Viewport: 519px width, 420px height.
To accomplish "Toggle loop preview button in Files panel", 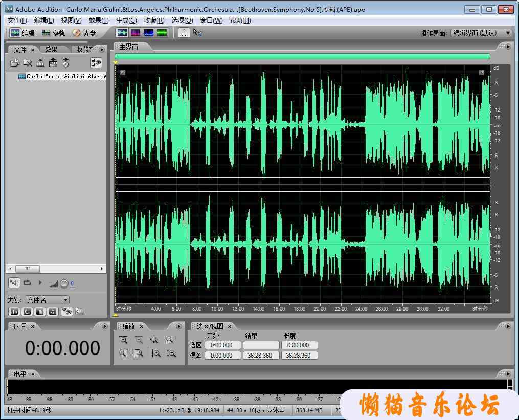I will click(27, 283).
